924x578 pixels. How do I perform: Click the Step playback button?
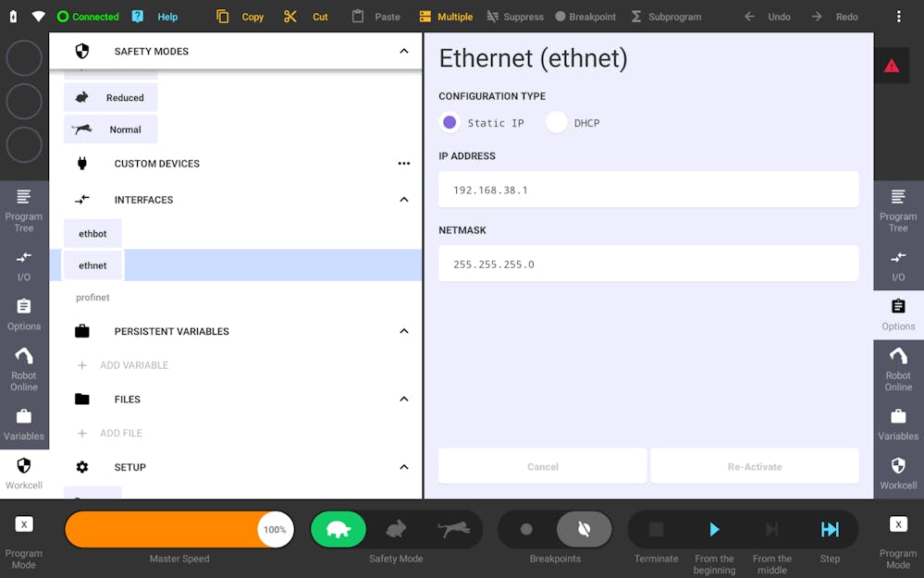pos(830,529)
